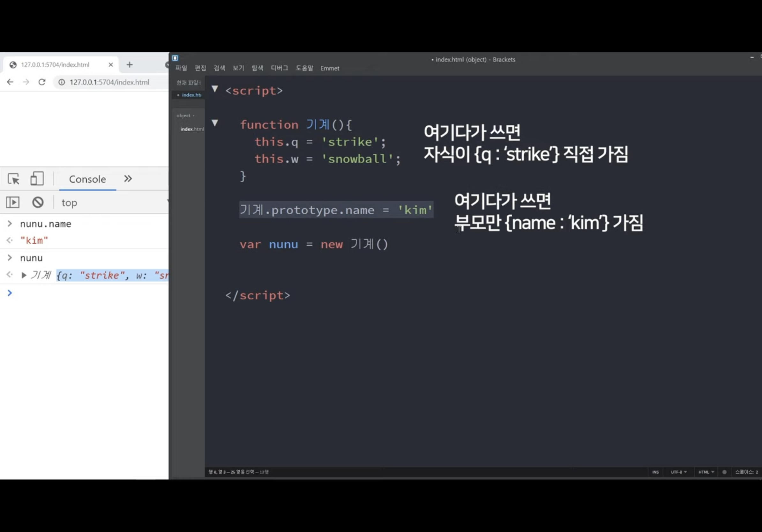Select index.html in the working files list
762x532 pixels.
[x=191, y=95]
